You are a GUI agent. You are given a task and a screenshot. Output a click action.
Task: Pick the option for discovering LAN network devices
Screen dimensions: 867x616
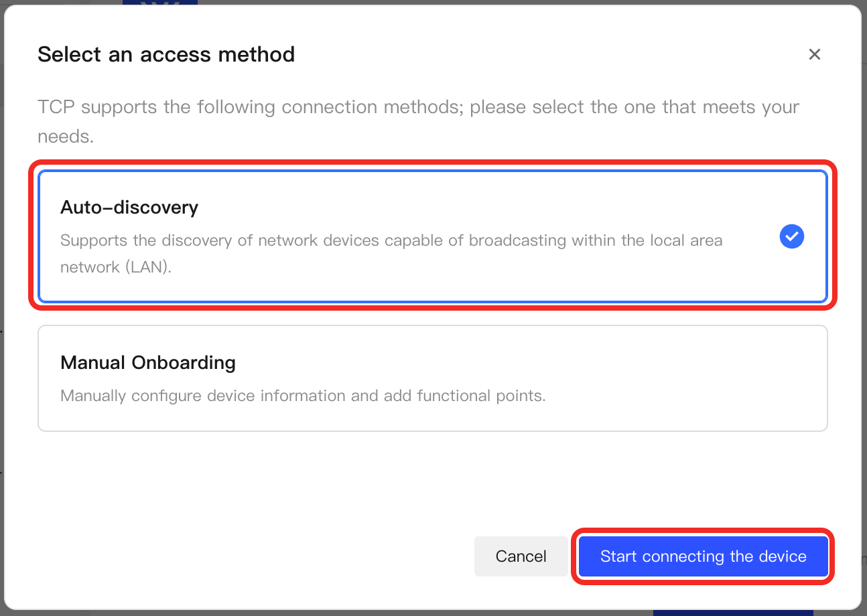433,236
